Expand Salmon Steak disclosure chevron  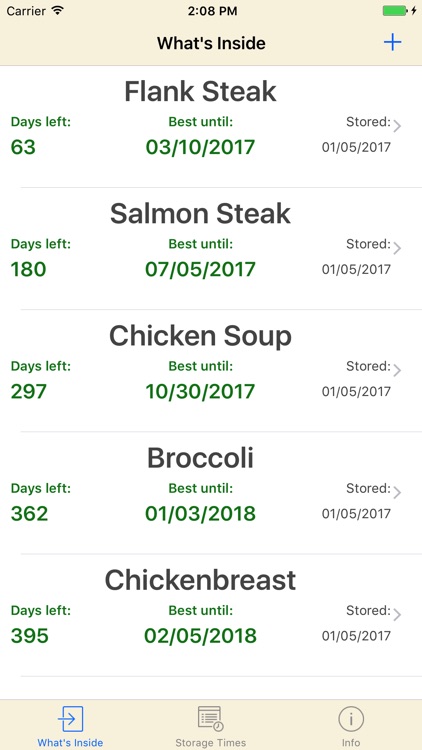pos(397,248)
